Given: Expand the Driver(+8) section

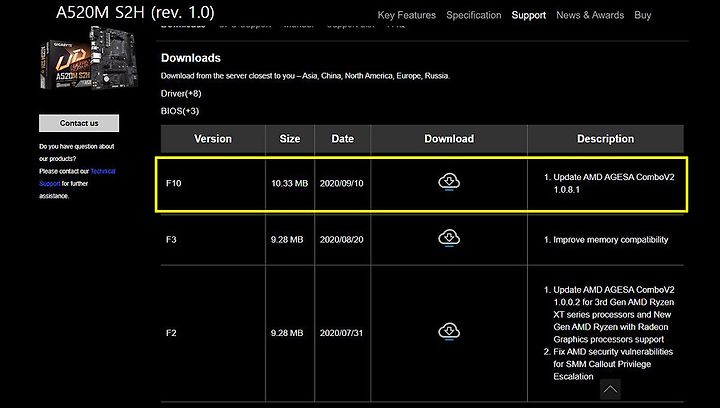Looking at the screenshot, I should pos(181,94).
